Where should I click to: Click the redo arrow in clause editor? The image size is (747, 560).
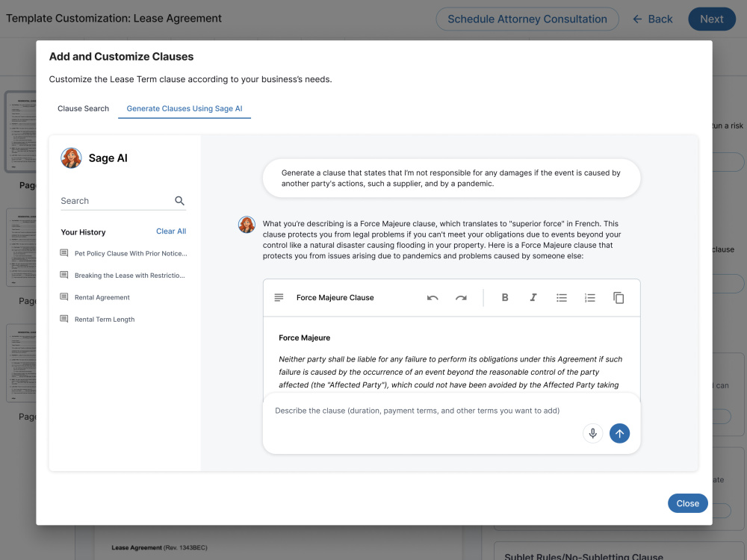coord(461,298)
